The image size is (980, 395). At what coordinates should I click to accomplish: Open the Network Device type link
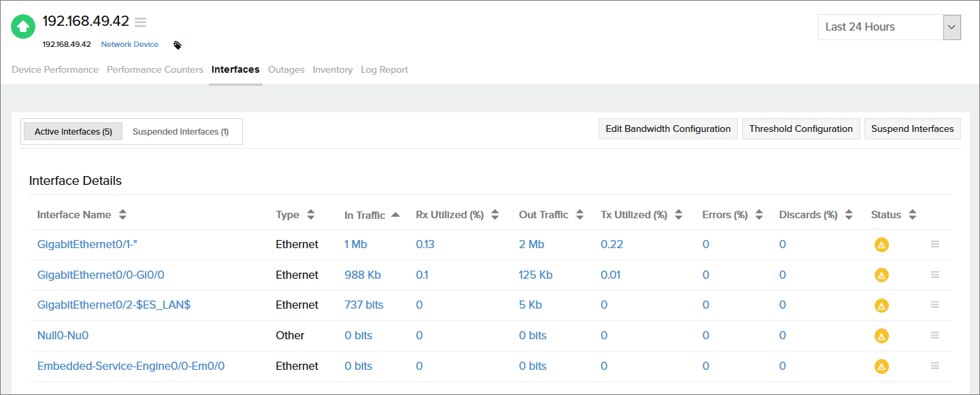click(130, 45)
